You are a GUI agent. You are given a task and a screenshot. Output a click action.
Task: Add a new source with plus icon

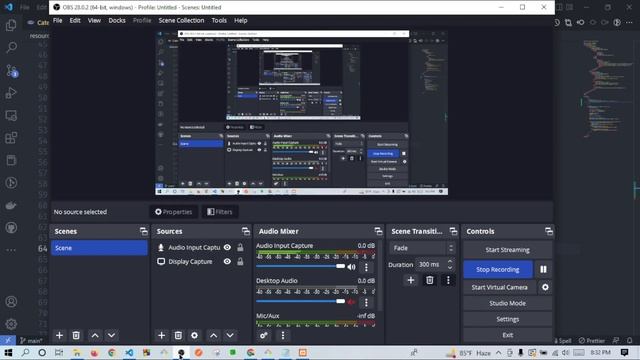(x=162, y=335)
